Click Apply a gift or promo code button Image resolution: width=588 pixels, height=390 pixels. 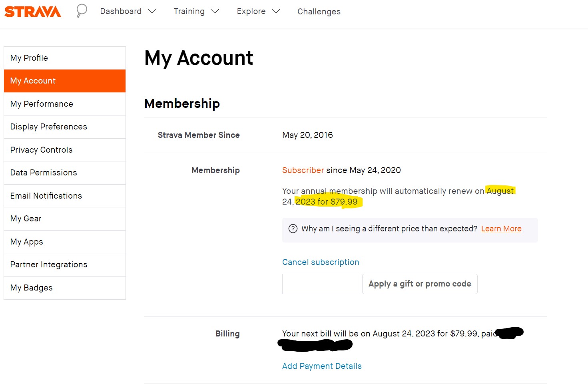[420, 284]
